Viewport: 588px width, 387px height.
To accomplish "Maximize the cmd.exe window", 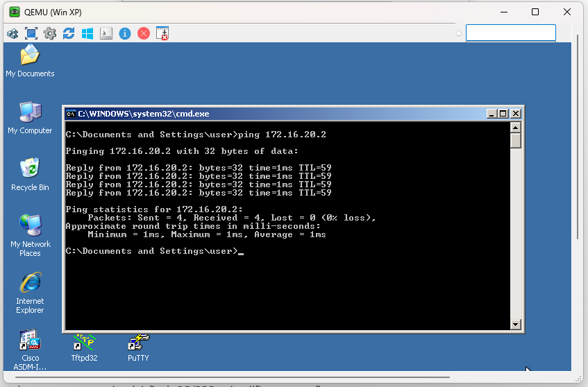I will (504, 114).
